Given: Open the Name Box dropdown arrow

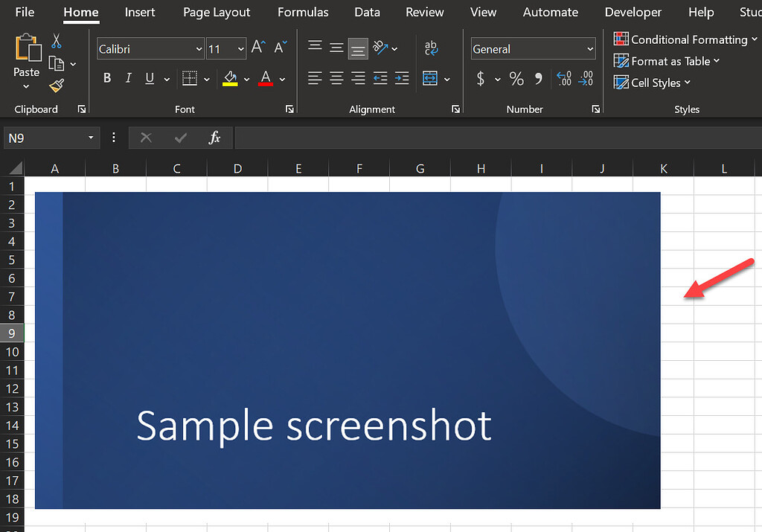Looking at the screenshot, I should [91, 138].
